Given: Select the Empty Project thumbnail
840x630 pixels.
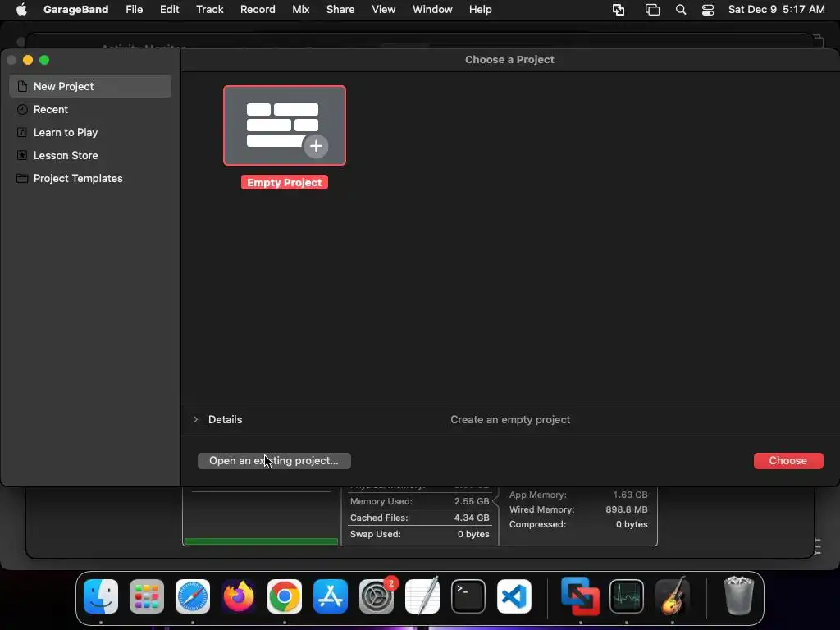Looking at the screenshot, I should [x=285, y=126].
